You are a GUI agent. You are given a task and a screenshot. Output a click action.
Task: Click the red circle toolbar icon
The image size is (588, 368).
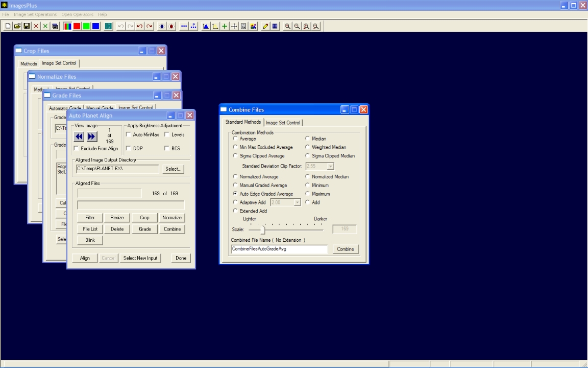(171, 26)
